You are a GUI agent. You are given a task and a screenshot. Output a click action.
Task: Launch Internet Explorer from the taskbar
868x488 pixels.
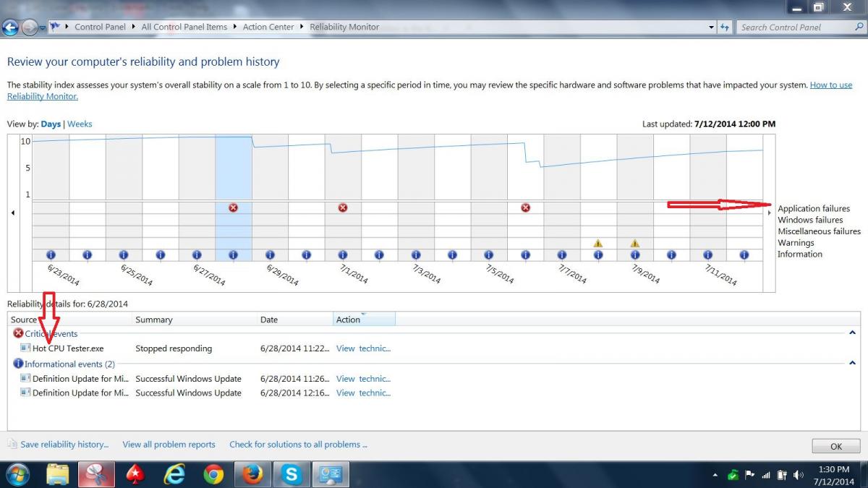point(174,474)
